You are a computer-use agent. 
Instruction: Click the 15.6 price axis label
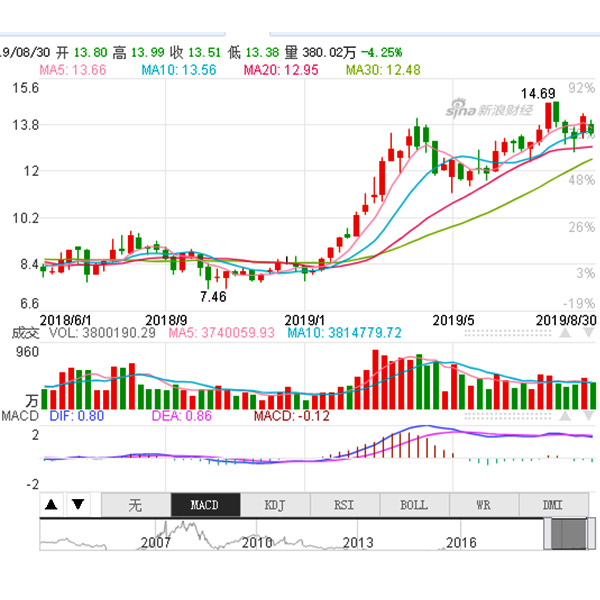click(26, 88)
